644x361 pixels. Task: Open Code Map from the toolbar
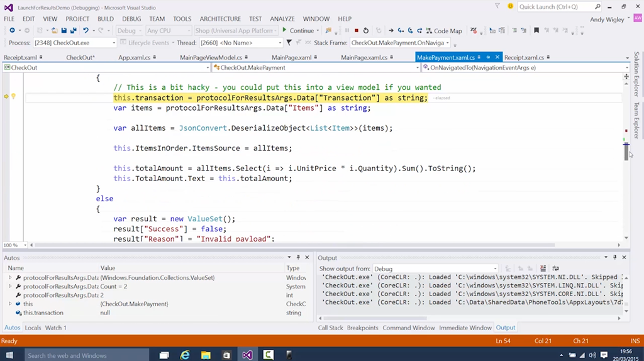444,31
